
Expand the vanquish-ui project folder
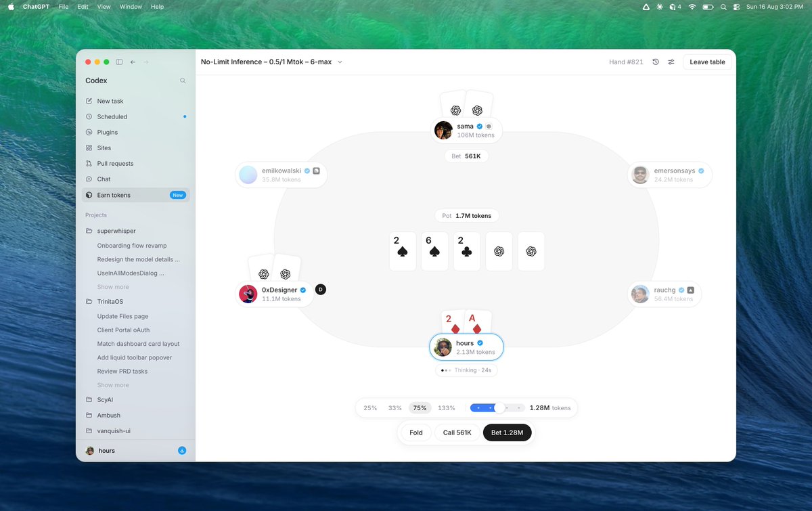(x=89, y=430)
